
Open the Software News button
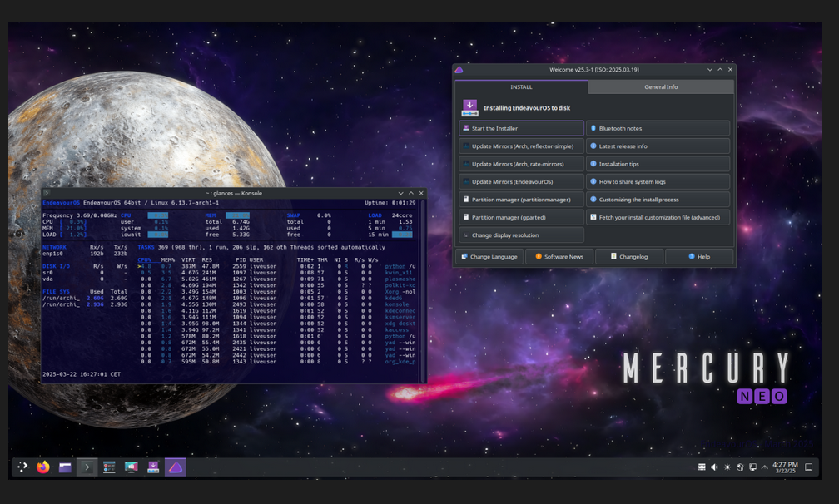559,257
